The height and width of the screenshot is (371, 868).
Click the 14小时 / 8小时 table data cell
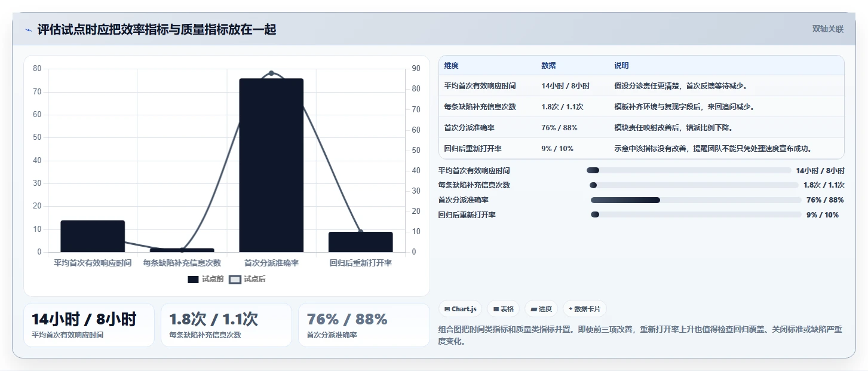pyautogui.click(x=565, y=86)
